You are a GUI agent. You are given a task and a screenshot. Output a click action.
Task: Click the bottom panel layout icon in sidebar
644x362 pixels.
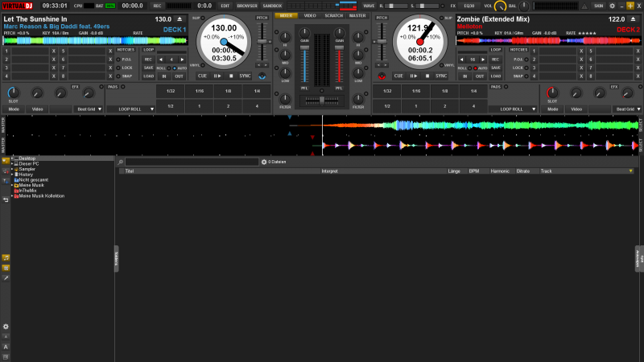point(6,356)
